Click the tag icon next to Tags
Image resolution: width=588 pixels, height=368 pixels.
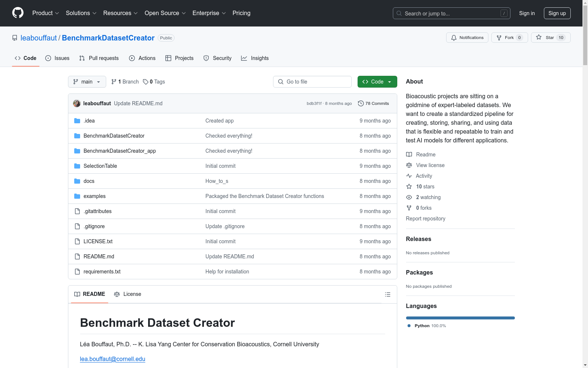[x=146, y=82]
